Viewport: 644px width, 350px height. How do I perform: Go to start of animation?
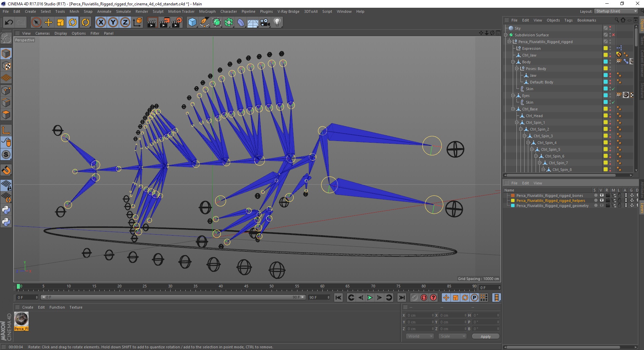338,297
